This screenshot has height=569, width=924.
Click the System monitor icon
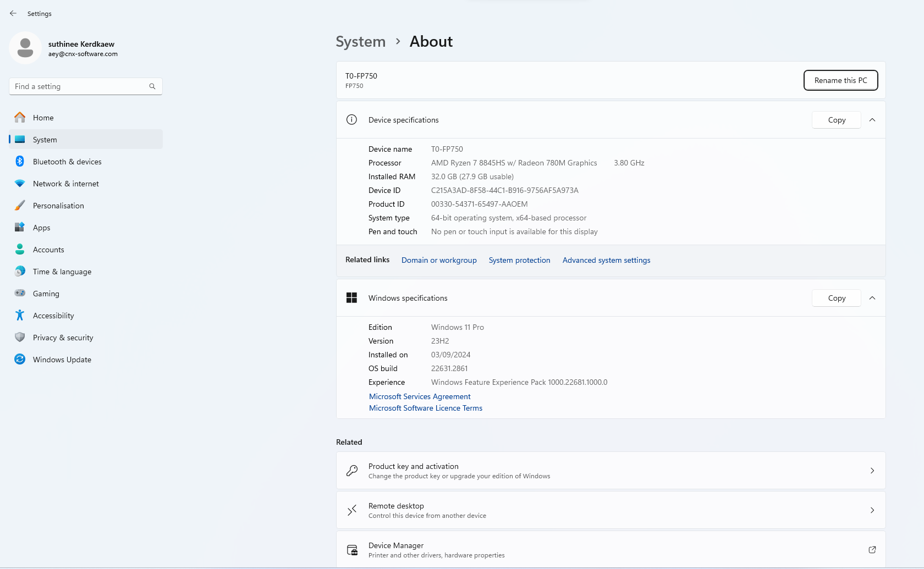20,139
